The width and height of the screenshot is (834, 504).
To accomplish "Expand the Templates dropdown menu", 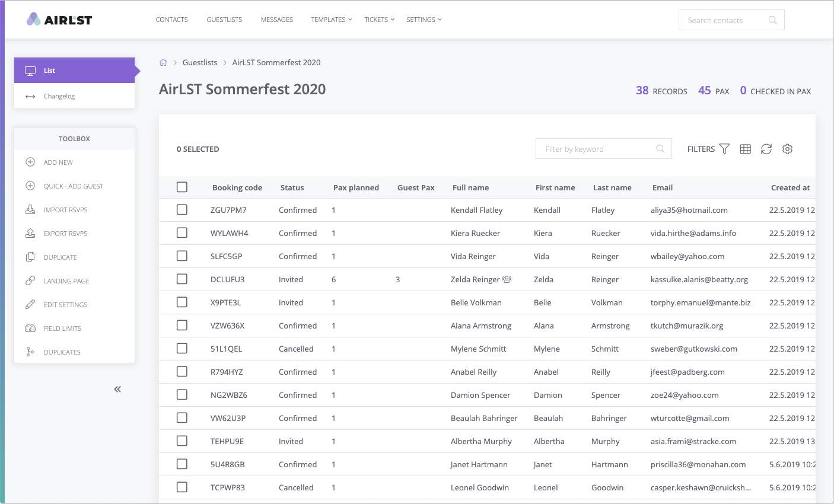I will coord(331,20).
